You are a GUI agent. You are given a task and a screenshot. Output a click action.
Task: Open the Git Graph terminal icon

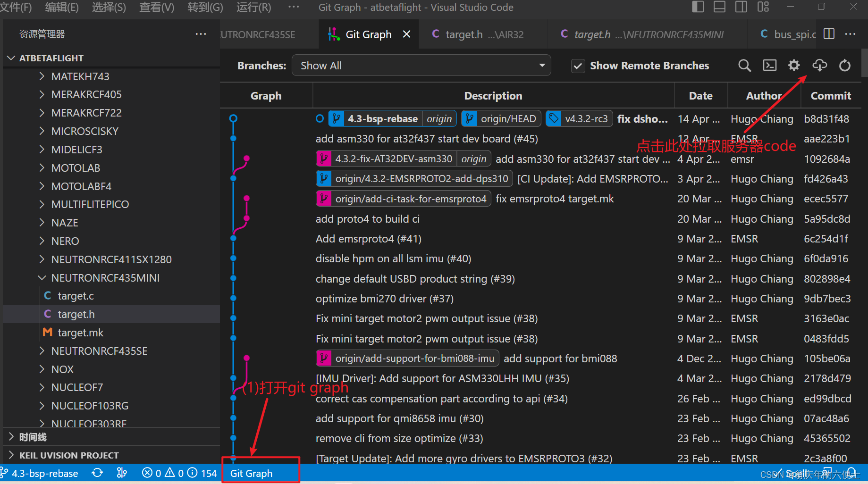tap(769, 65)
